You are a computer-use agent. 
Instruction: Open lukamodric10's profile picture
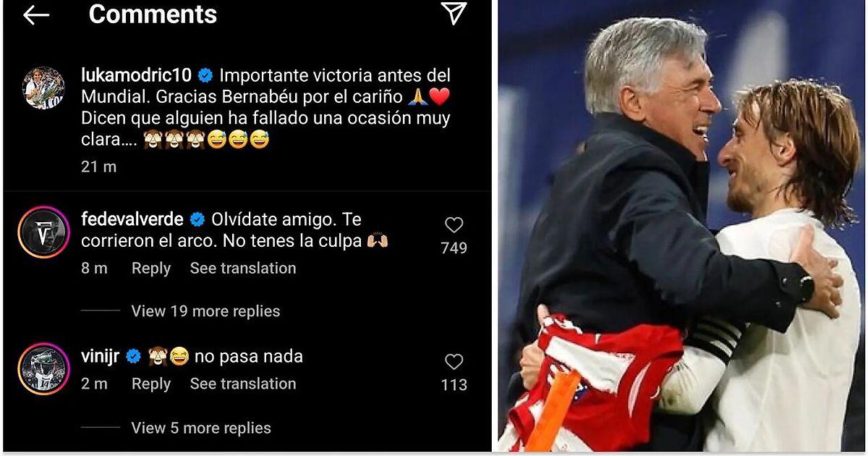(x=43, y=88)
